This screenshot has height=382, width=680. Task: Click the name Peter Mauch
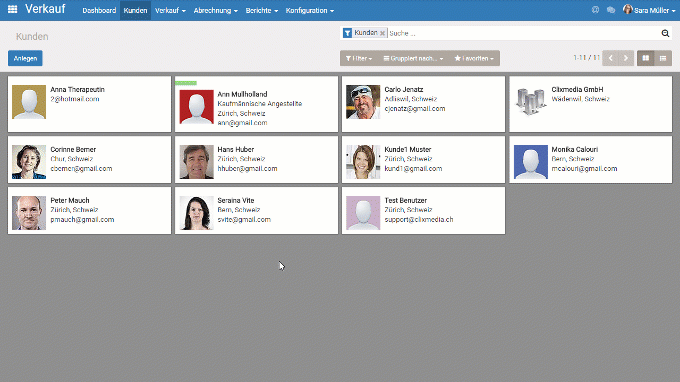pos(70,200)
